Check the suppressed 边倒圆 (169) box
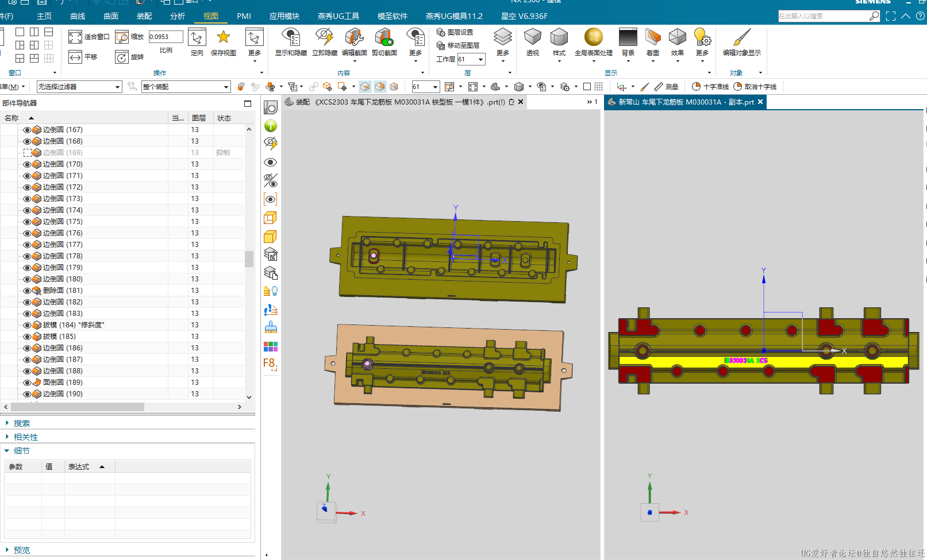This screenshot has height=560, width=927. (27, 153)
